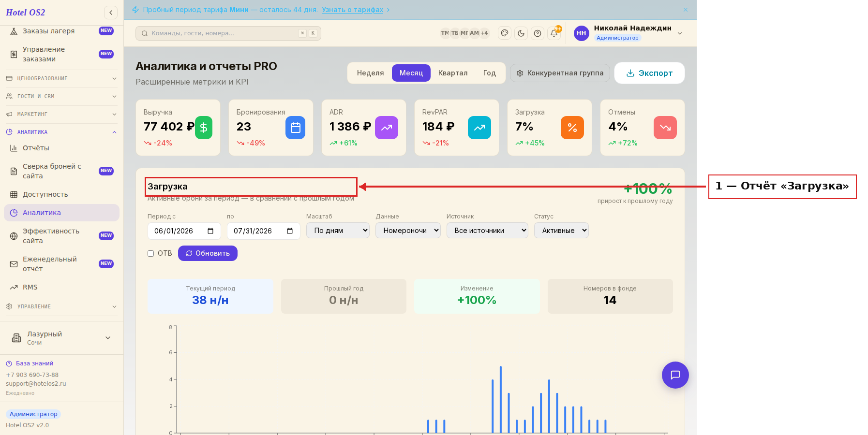Screen dimensions: 868x435
Task: Open the Лазурный hotel selector
Action: coord(61,338)
